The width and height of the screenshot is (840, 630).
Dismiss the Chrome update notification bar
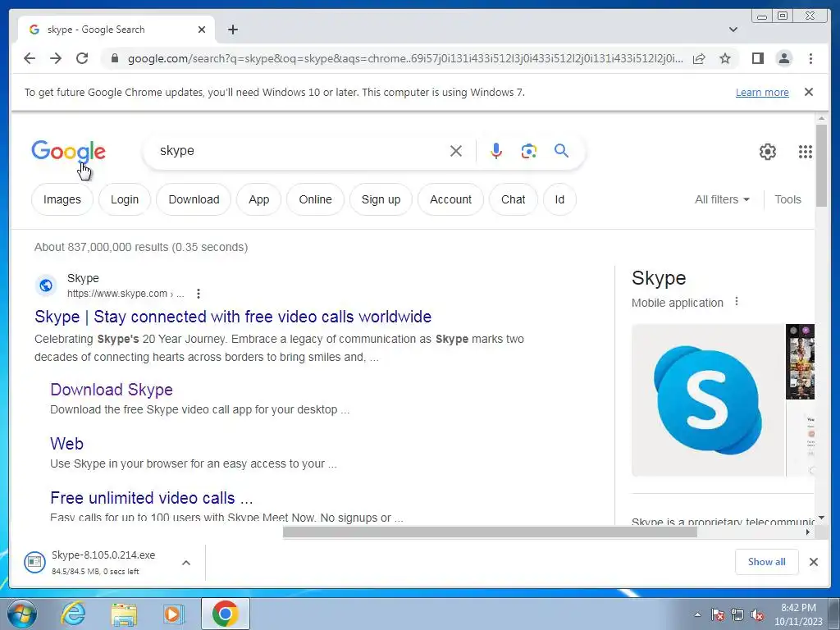pyautogui.click(x=808, y=92)
